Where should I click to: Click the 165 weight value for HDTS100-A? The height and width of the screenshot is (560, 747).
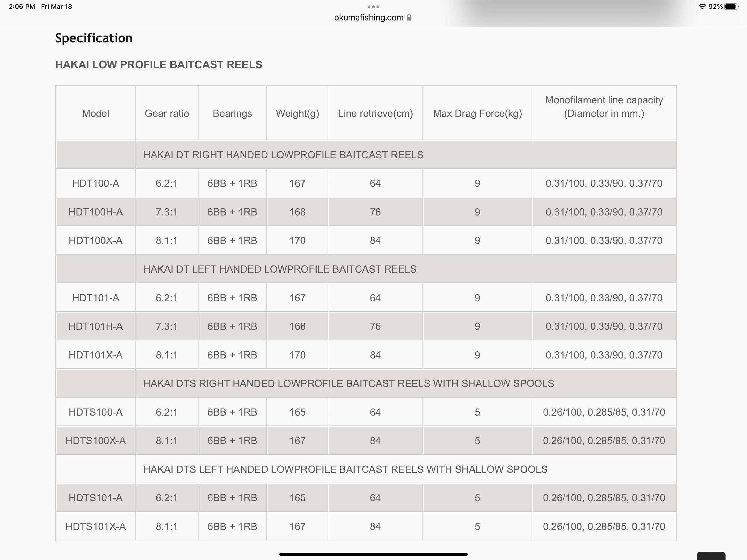coord(297,412)
